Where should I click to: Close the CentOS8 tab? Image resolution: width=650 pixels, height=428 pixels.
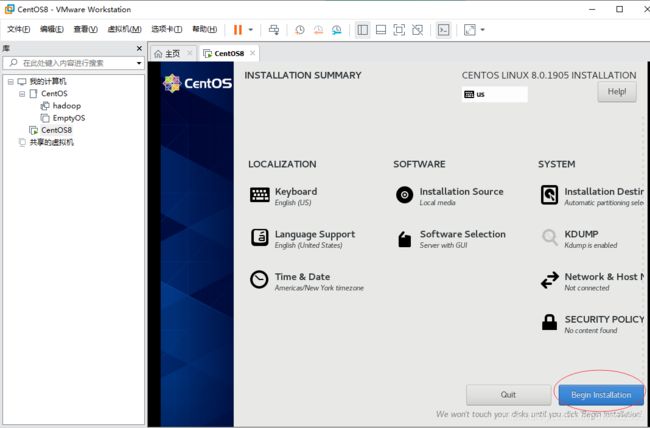click(x=252, y=53)
